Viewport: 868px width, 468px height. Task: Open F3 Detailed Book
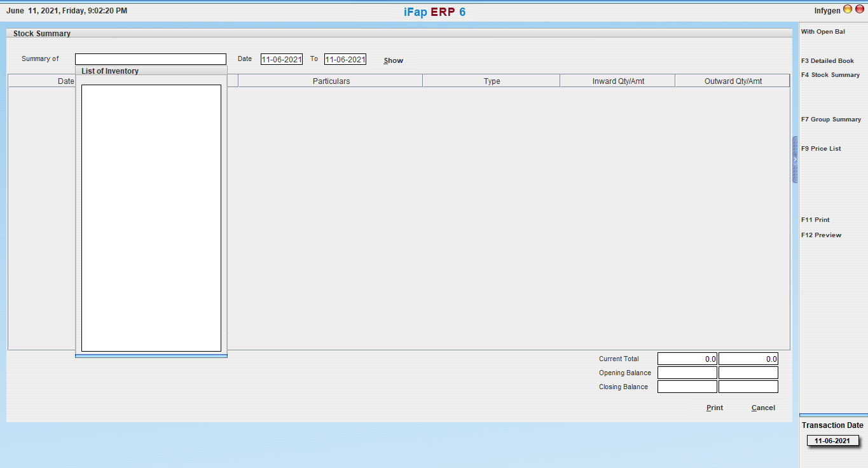point(827,61)
